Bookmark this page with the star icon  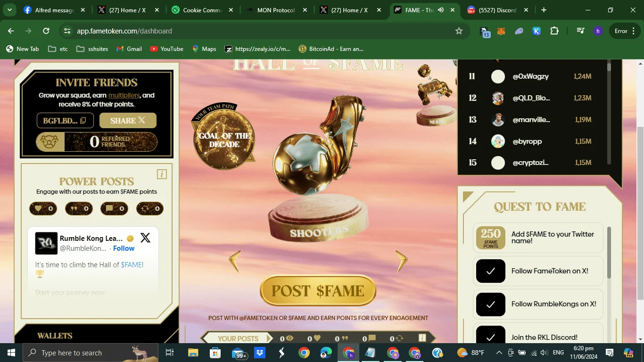(459, 31)
